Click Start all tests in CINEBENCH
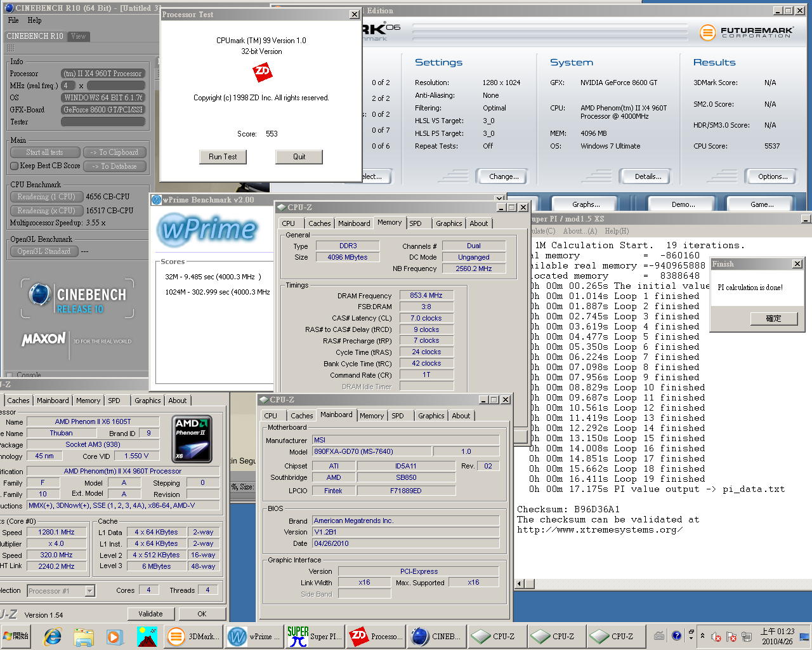 (44, 152)
